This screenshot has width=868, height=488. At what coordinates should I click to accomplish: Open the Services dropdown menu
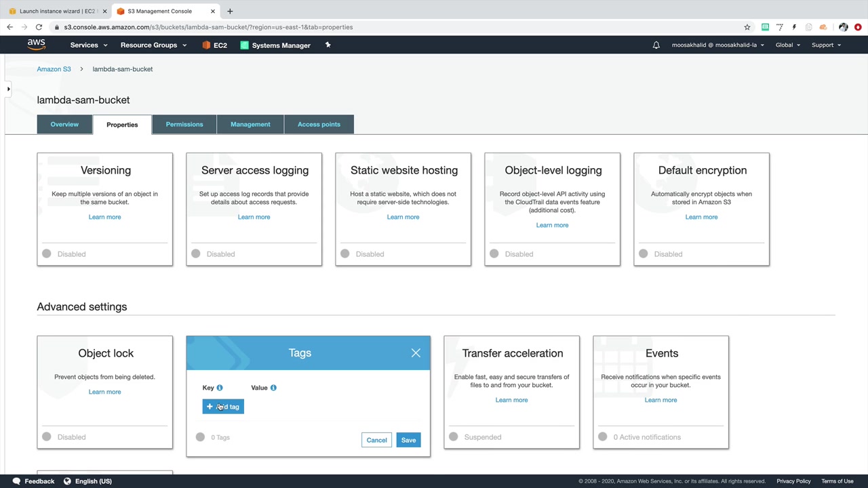pos(89,45)
